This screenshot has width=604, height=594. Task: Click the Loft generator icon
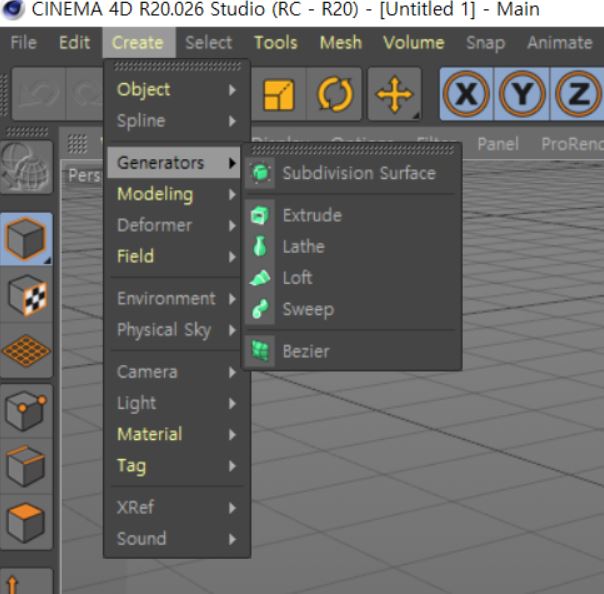pos(260,278)
